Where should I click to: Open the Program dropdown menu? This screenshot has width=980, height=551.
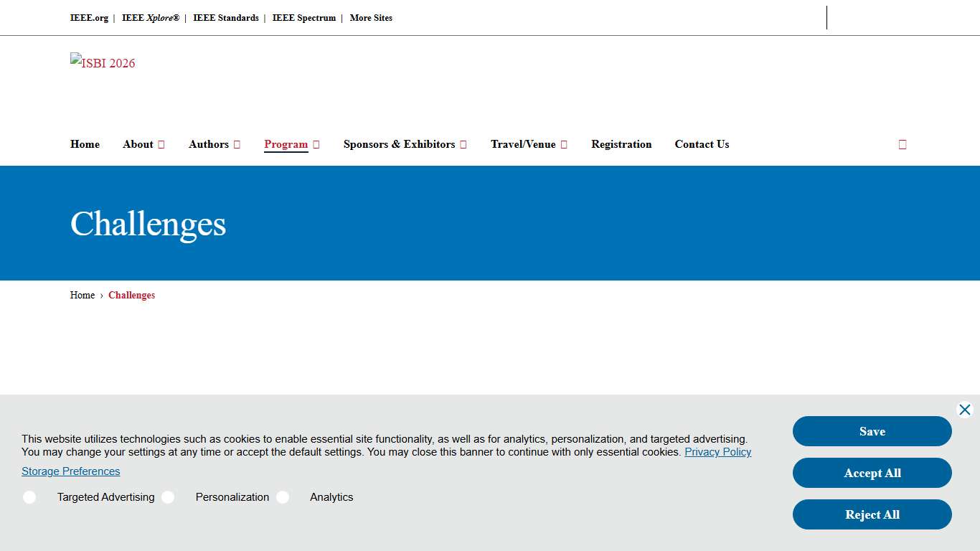(x=291, y=144)
